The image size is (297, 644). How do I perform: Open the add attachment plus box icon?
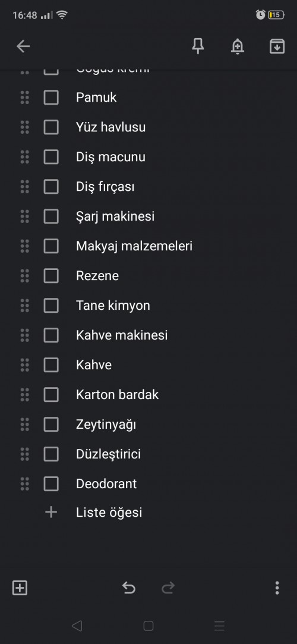(20, 588)
